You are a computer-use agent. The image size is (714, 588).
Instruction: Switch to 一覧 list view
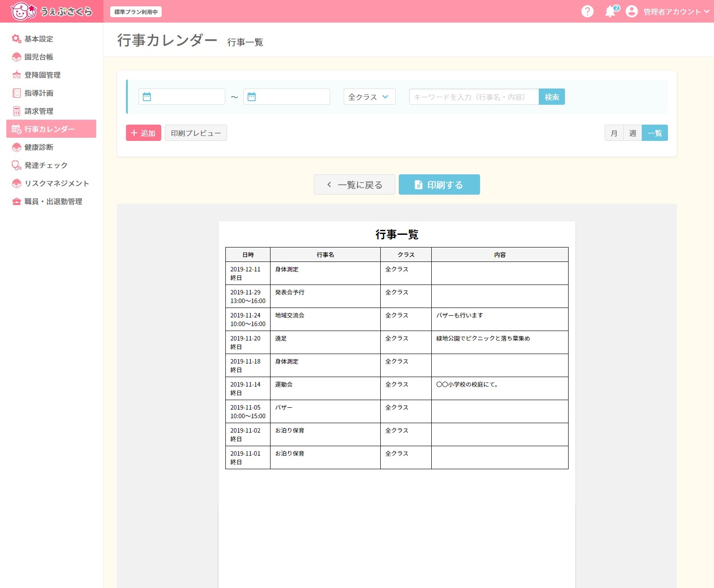click(x=655, y=133)
